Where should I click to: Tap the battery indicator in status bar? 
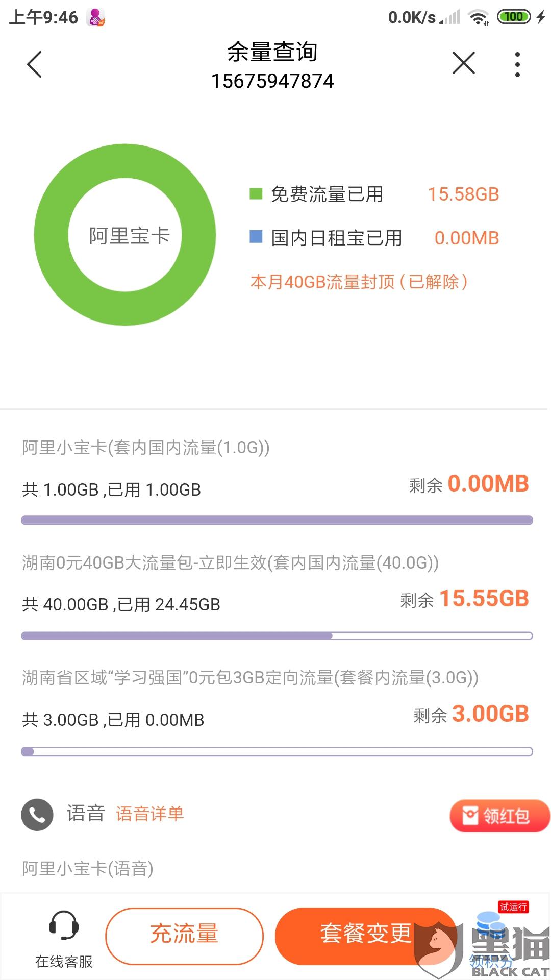513,17
